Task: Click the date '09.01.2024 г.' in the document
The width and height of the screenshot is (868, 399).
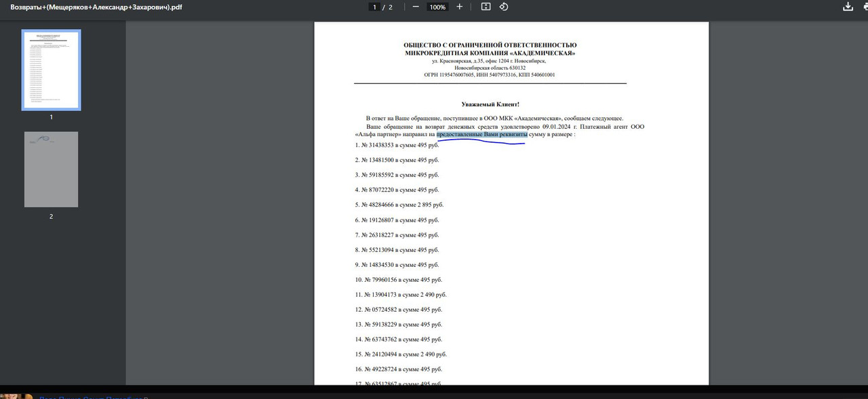Action: click(x=559, y=127)
